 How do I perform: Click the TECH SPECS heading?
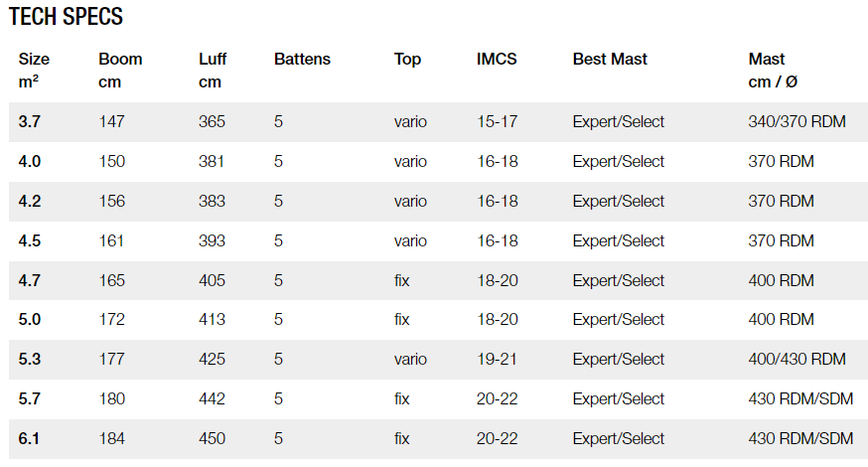point(66,17)
